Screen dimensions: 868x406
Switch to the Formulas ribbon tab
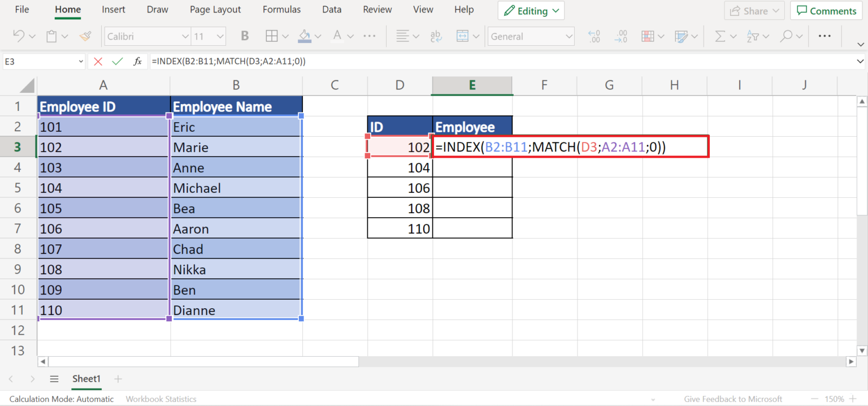(281, 9)
